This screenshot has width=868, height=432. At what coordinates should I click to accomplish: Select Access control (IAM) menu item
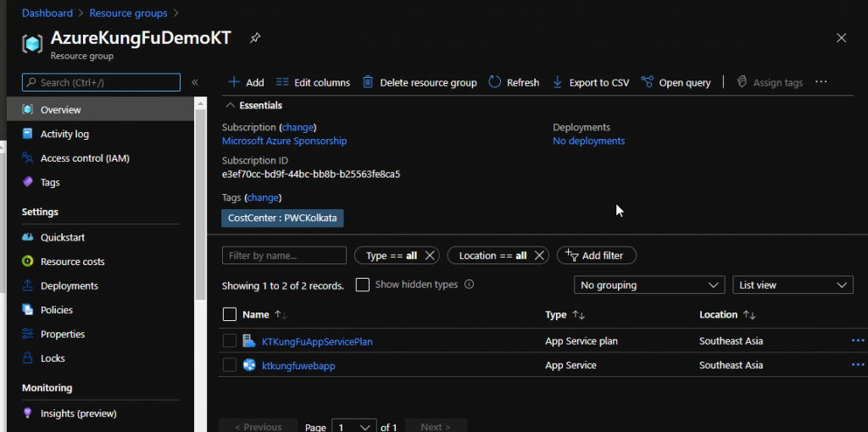(85, 158)
